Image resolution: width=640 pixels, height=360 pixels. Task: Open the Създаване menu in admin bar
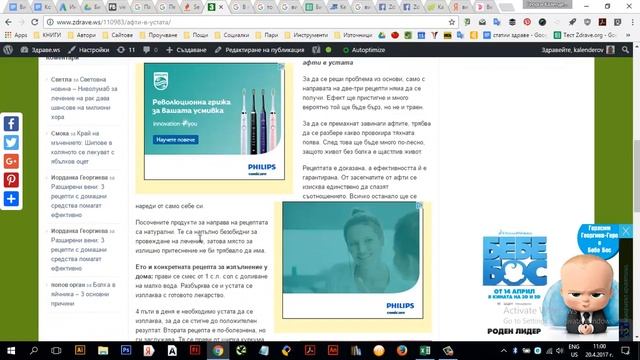coord(186,50)
